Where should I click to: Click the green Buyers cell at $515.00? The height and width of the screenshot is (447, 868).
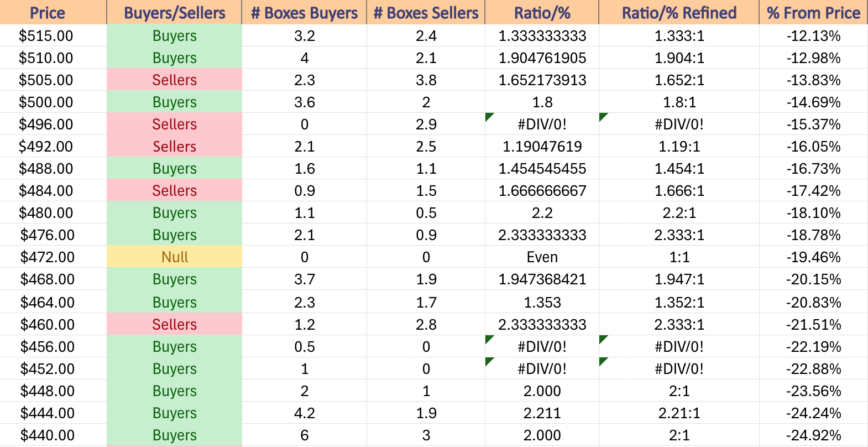tap(174, 35)
